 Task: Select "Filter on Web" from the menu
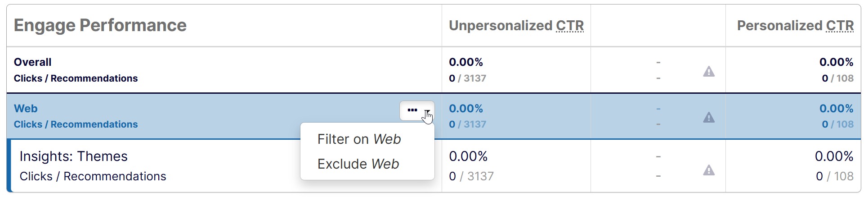click(x=359, y=139)
